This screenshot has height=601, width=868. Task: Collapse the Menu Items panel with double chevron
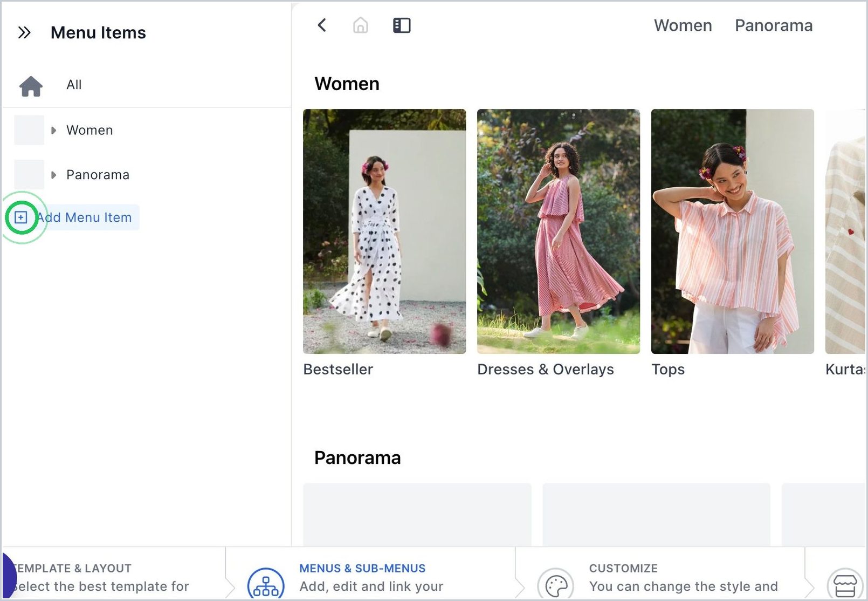(24, 33)
